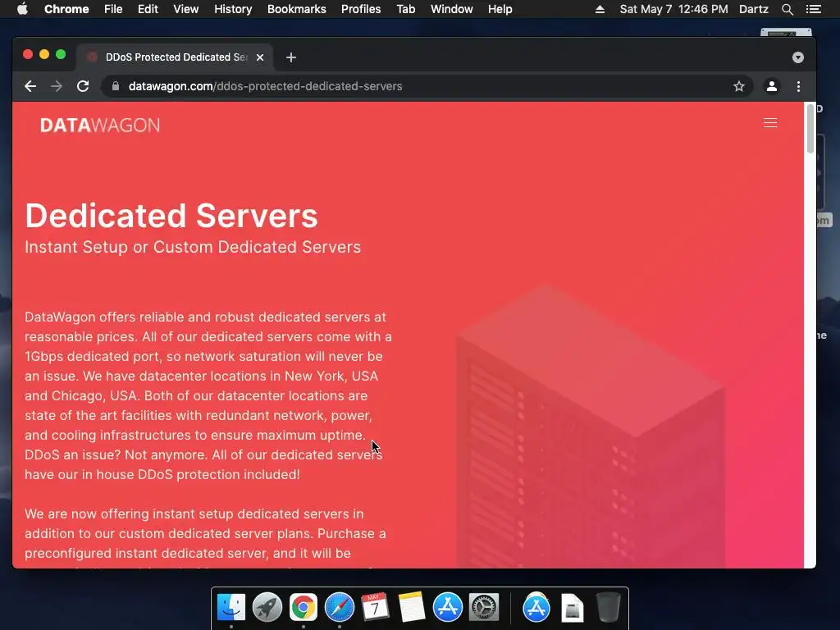840x630 pixels.
Task: Click Chrome icon in the dock
Action: tap(304, 608)
